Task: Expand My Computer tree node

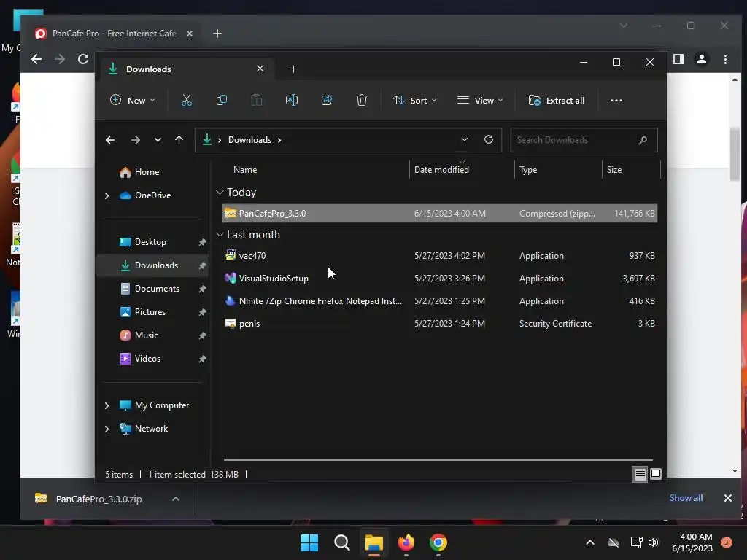Action: pyautogui.click(x=107, y=405)
